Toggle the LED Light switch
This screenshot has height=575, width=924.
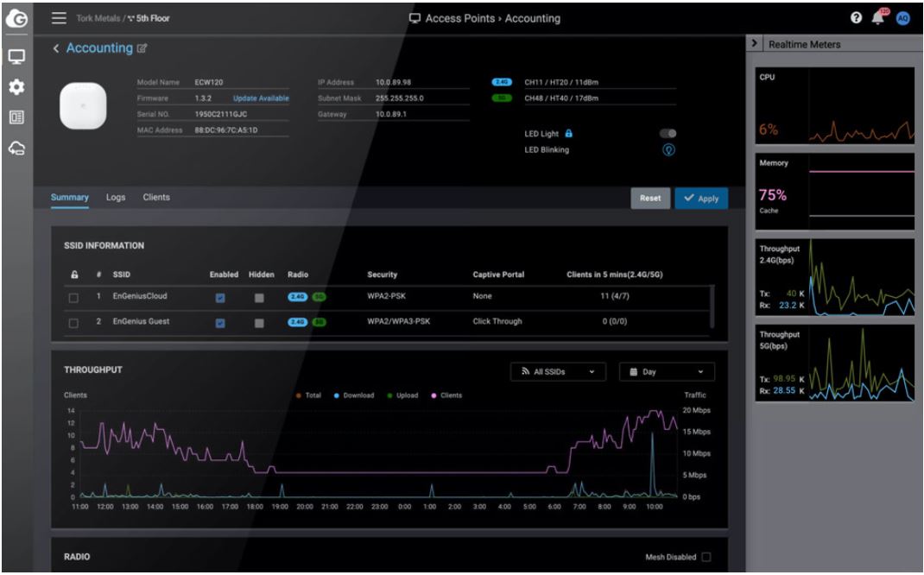[x=668, y=134]
